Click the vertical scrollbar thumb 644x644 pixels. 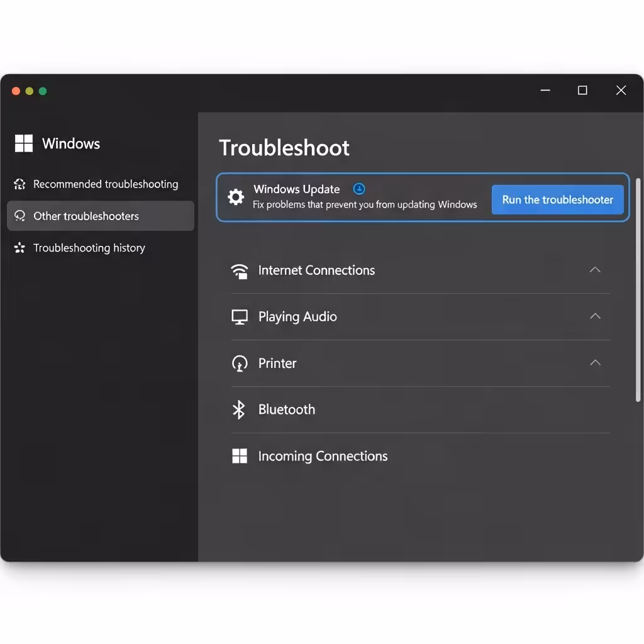pyautogui.click(x=638, y=290)
